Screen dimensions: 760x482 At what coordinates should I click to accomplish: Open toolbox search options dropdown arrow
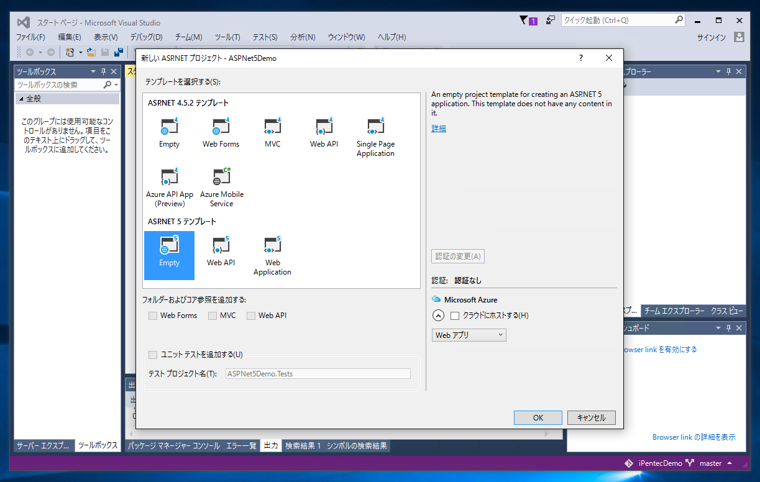tap(116, 85)
